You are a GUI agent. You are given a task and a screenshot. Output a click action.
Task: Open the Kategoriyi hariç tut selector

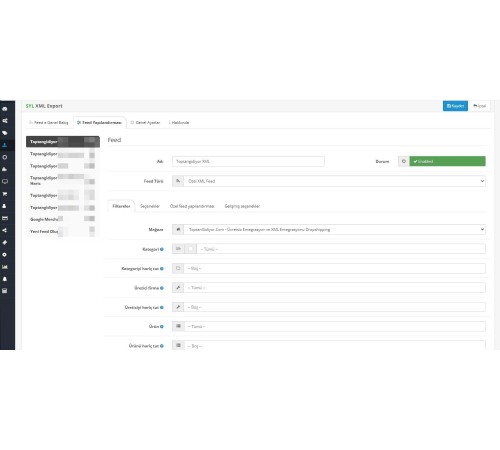(334, 268)
